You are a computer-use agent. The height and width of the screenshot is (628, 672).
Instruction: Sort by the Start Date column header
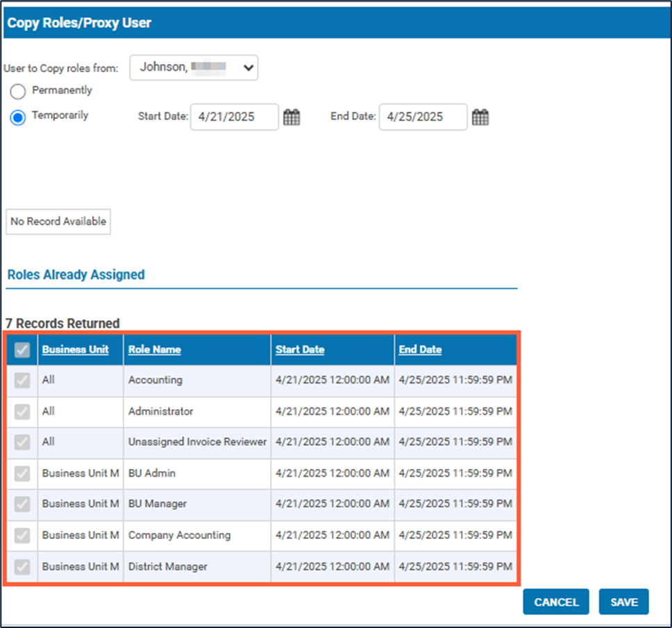pos(300,349)
